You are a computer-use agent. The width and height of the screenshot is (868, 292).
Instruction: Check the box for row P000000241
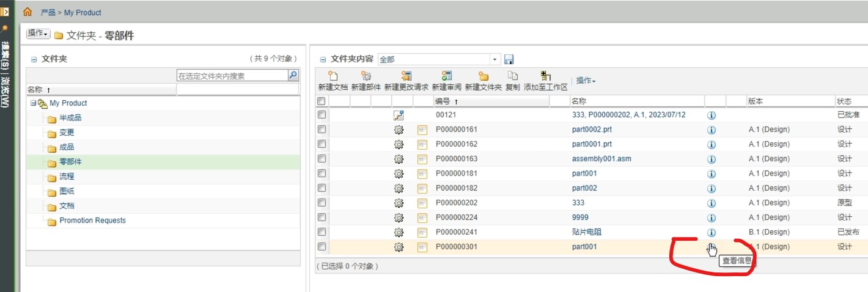coord(322,232)
